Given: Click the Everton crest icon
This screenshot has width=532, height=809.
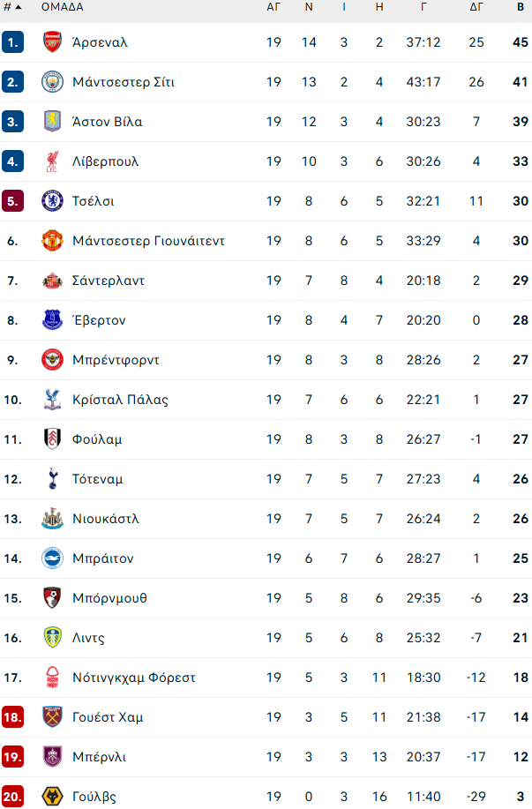Looking at the screenshot, I should (x=53, y=320).
